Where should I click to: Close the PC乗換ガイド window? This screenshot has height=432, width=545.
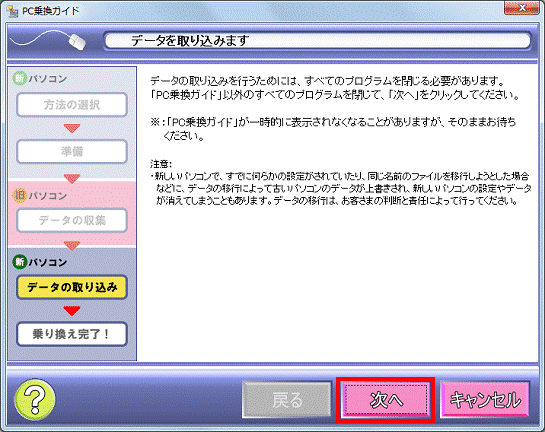coord(521,8)
